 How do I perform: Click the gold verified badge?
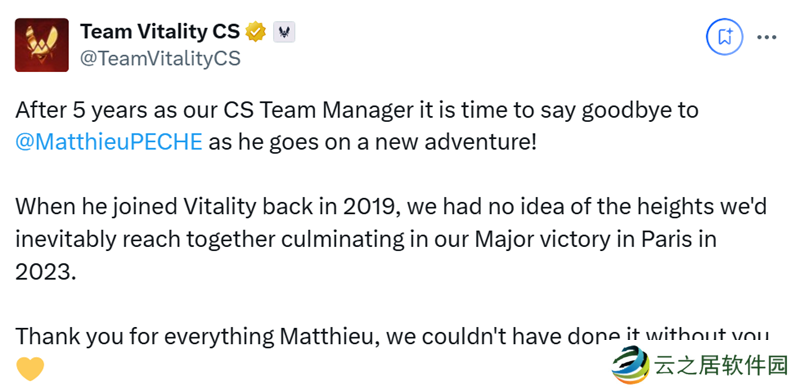click(256, 32)
